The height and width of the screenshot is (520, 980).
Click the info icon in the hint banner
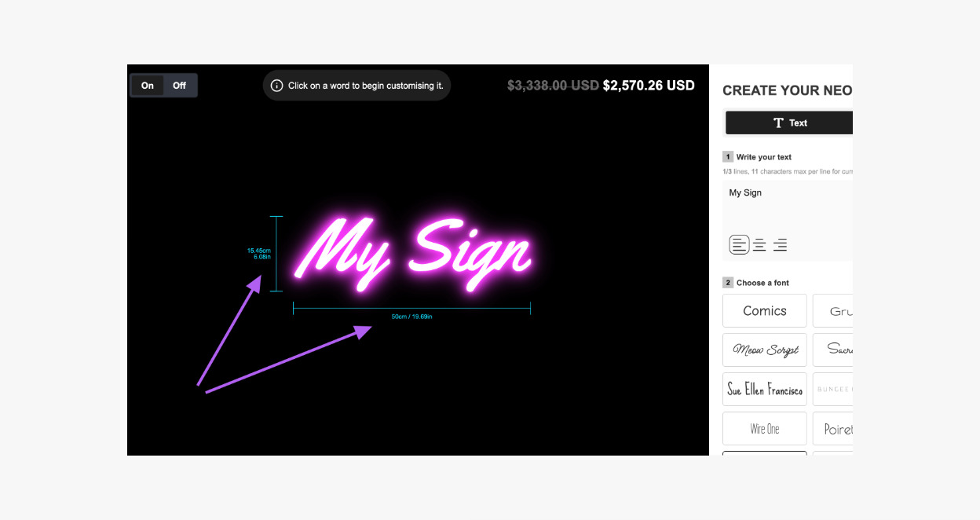click(276, 86)
